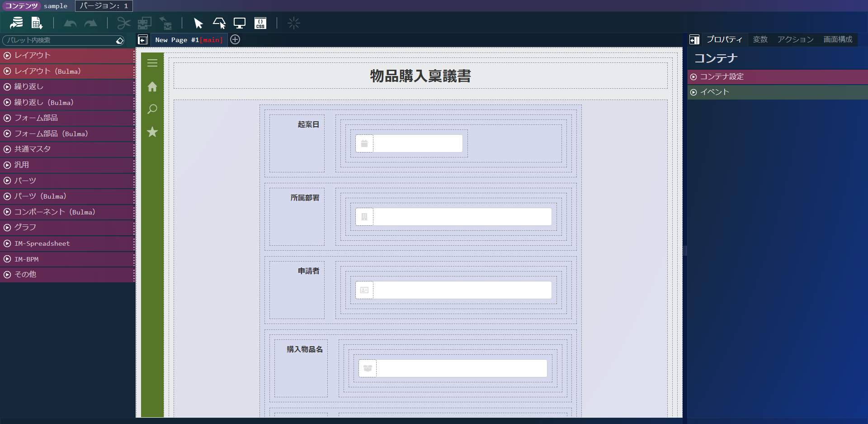Switch to the アクション tab
Image resolution: width=868 pixels, height=424 pixels.
coord(795,39)
